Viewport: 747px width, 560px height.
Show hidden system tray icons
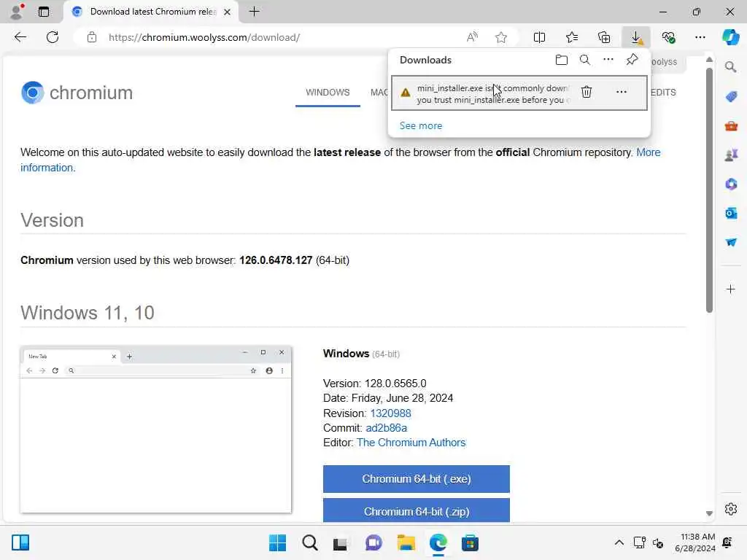(x=619, y=542)
